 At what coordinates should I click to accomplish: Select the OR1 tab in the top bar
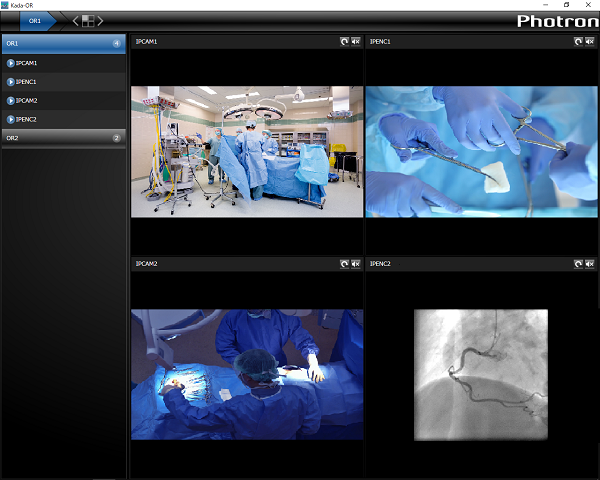click(x=35, y=20)
